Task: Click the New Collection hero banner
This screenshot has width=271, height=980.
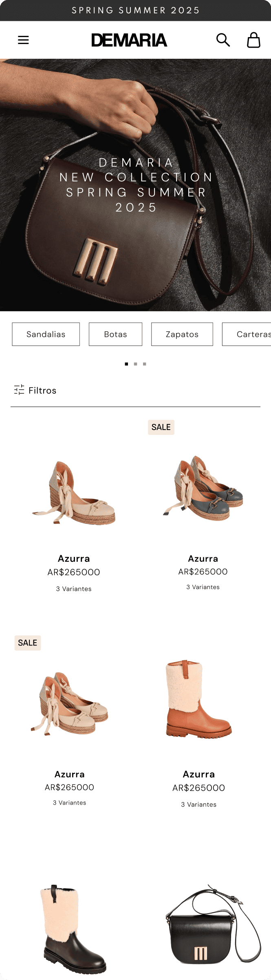Action: click(135, 185)
